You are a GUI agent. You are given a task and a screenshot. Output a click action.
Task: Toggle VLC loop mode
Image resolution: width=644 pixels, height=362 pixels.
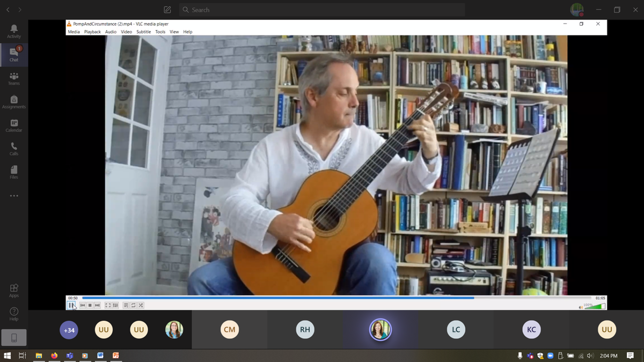pos(133,305)
